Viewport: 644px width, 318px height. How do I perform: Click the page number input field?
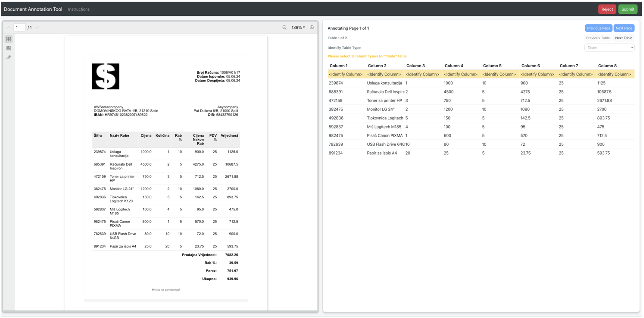click(x=20, y=27)
